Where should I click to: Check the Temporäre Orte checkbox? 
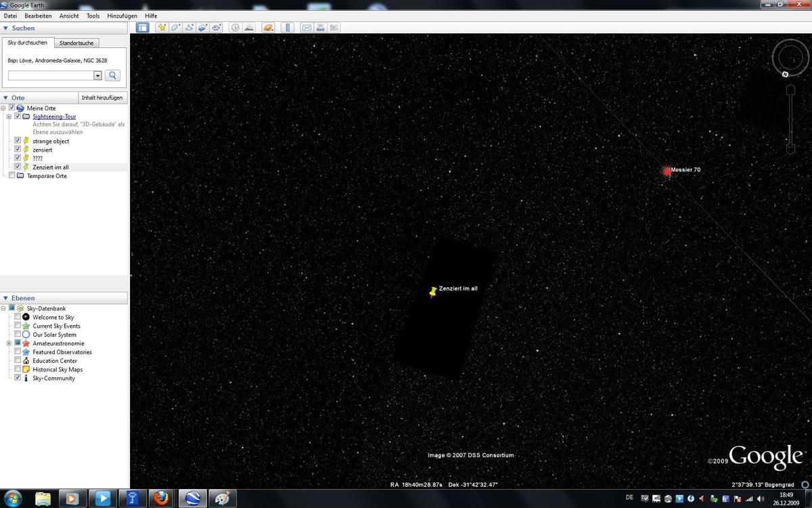(12, 175)
